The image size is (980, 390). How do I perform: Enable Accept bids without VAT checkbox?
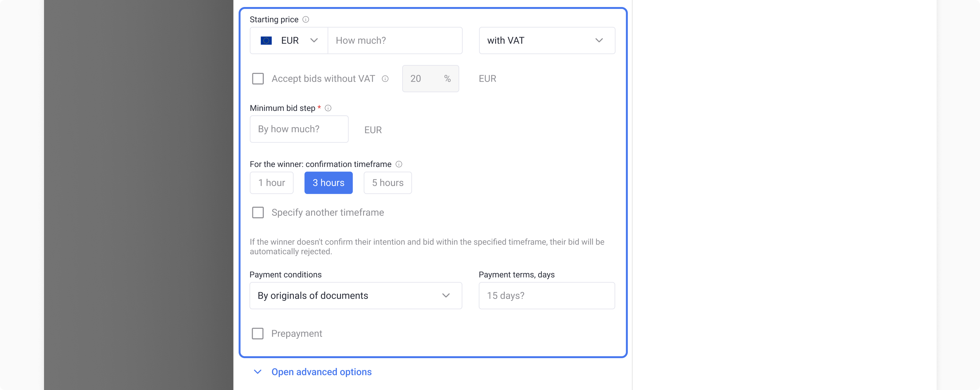tap(258, 79)
